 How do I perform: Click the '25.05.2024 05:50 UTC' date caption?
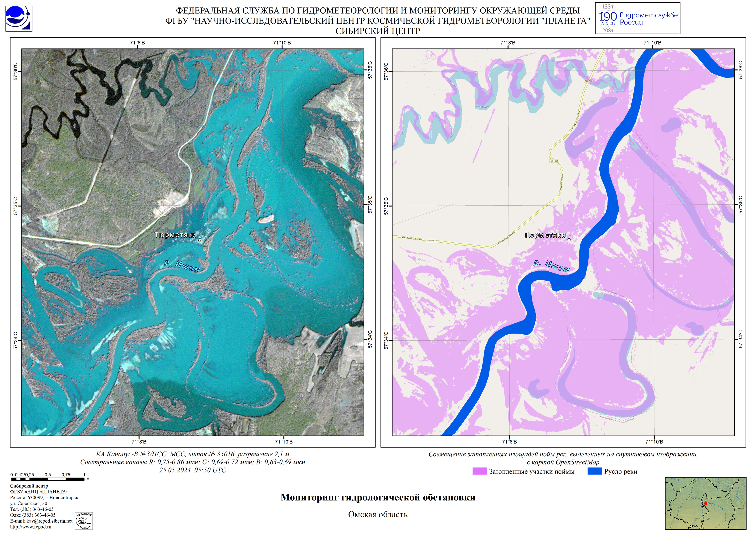193,470
